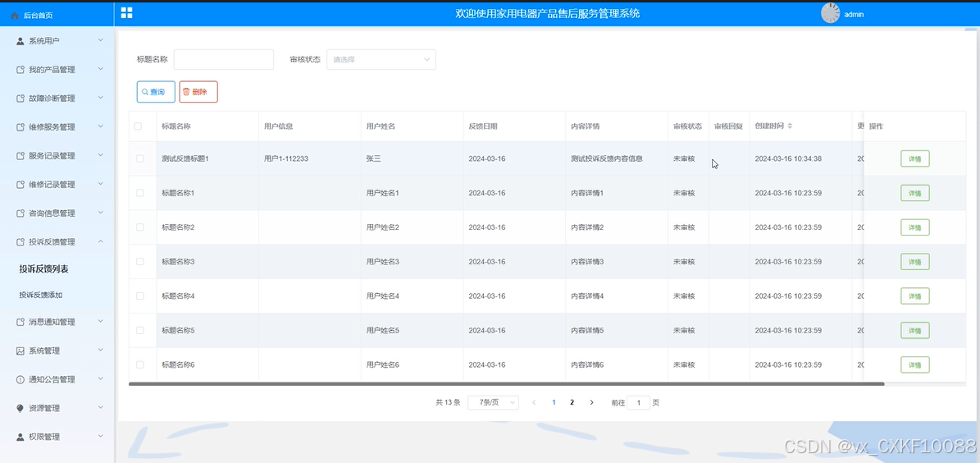Click the 测试投诉反馈内容信息 cell

point(607,159)
